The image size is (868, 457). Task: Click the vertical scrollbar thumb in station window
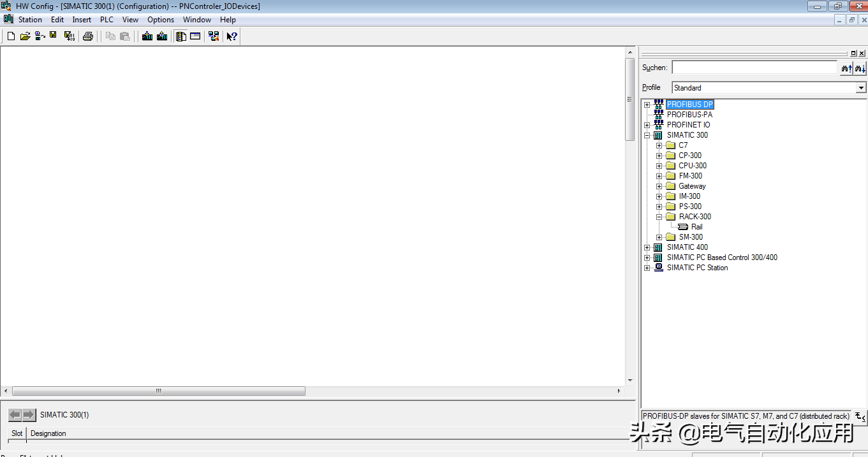(631, 99)
